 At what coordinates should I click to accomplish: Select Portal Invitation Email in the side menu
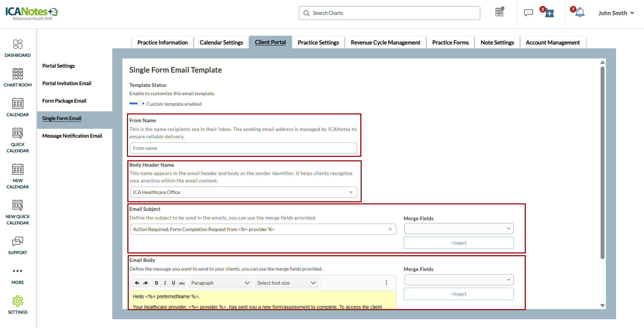(x=67, y=83)
